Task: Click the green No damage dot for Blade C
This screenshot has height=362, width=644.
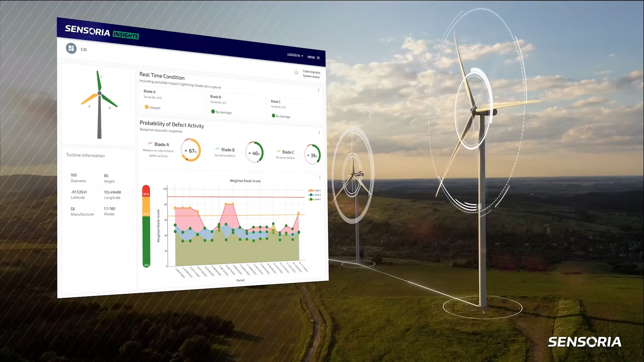Action: (274, 116)
